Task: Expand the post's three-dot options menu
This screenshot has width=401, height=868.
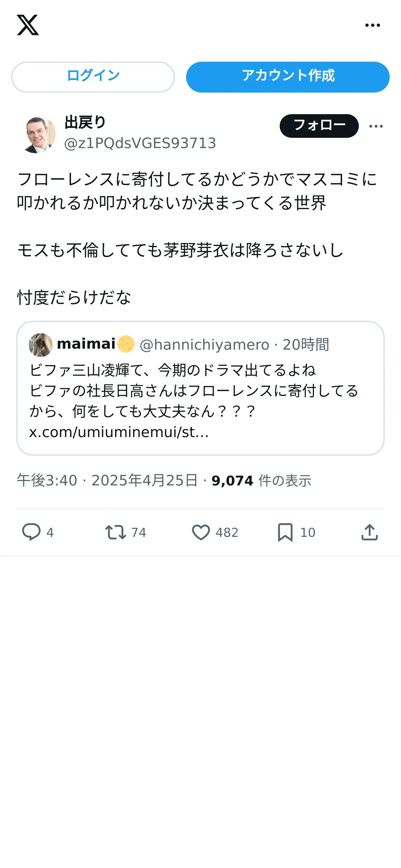Action: [x=376, y=126]
